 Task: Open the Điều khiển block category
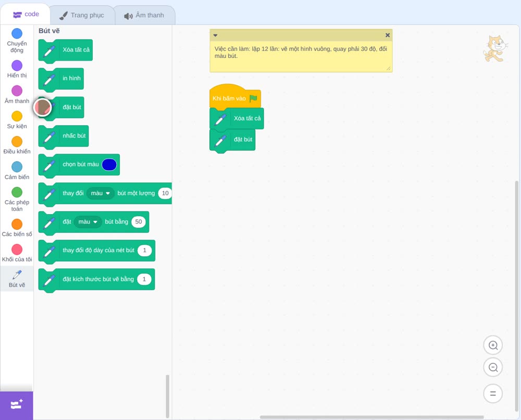coord(17,145)
